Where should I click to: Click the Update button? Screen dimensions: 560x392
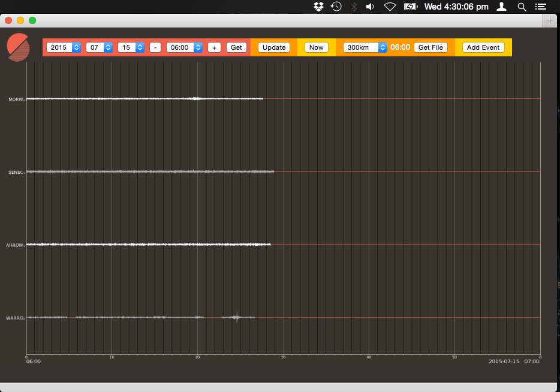(x=274, y=47)
